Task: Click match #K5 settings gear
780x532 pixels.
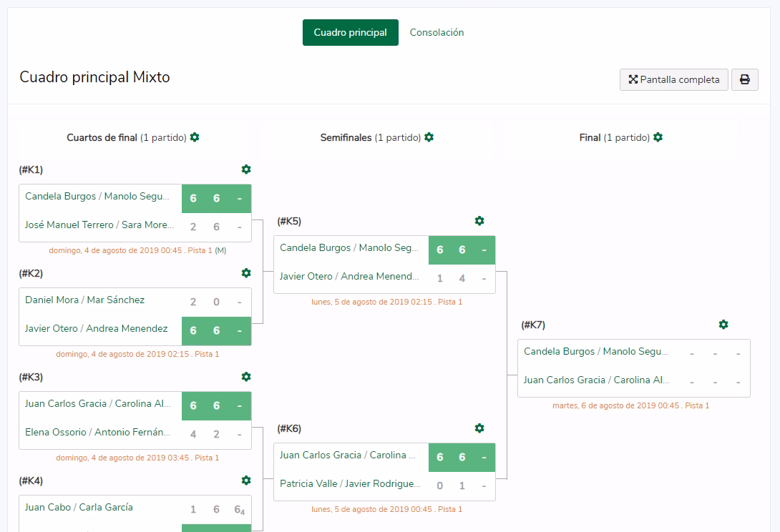Action: 479,221
